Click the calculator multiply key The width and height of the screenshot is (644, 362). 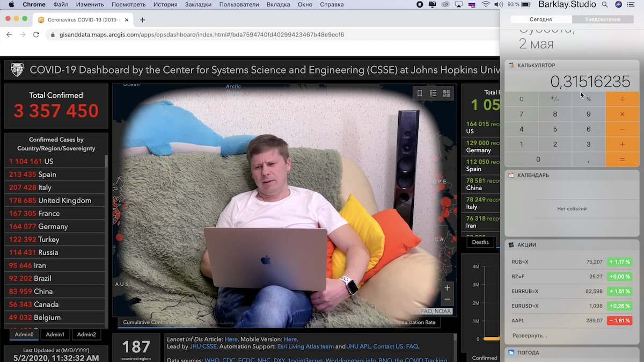[x=622, y=114]
